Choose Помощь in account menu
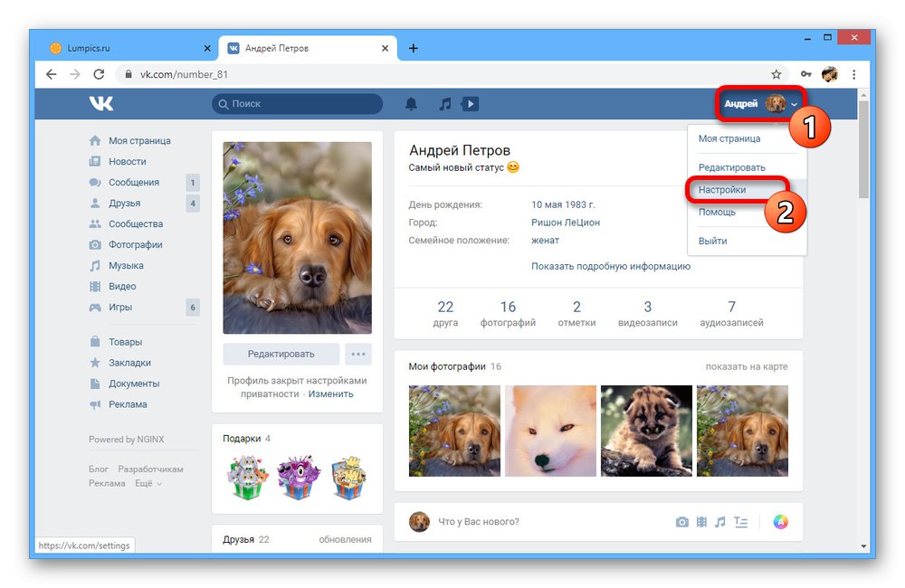 [717, 212]
